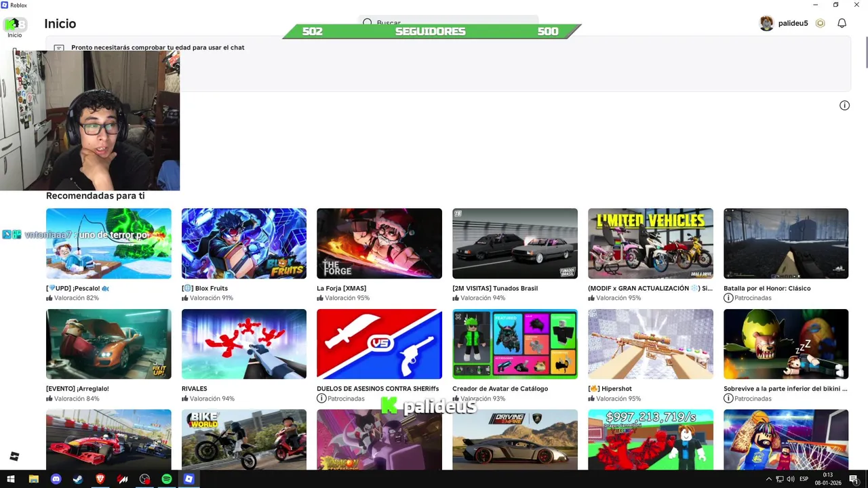The width and height of the screenshot is (868, 488).
Task: Open Spotify from taskbar
Action: point(167,479)
